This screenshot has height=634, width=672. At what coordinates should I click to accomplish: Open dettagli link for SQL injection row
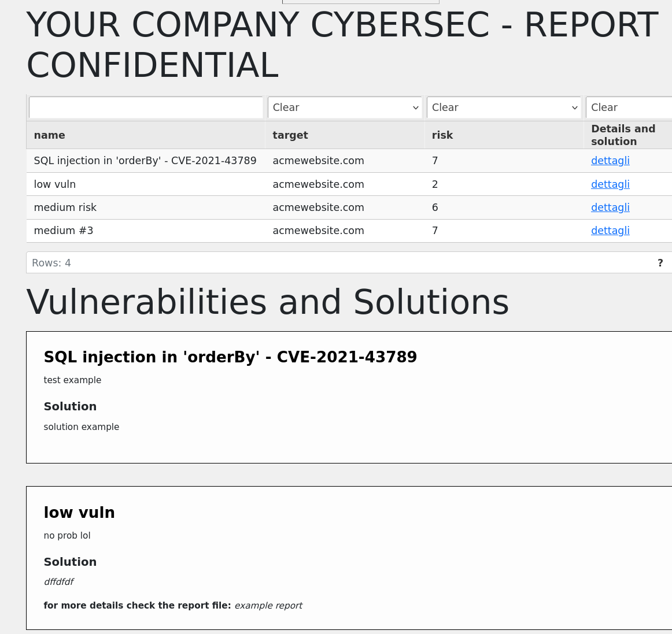610,161
